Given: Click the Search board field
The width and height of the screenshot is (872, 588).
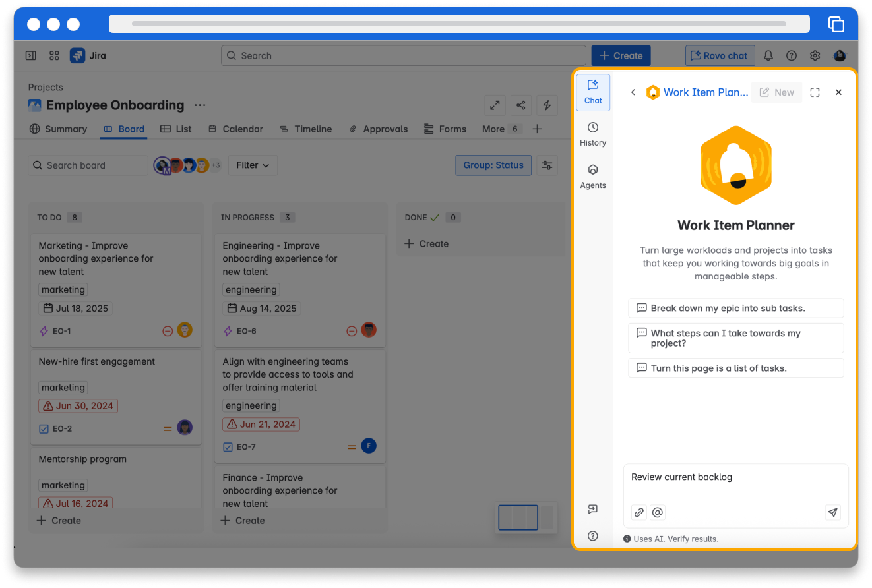Looking at the screenshot, I should pos(88,165).
